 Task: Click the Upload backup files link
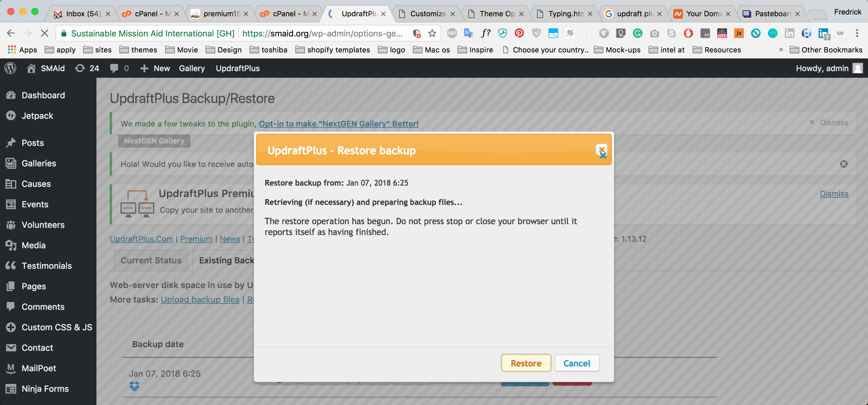point(200,300)
